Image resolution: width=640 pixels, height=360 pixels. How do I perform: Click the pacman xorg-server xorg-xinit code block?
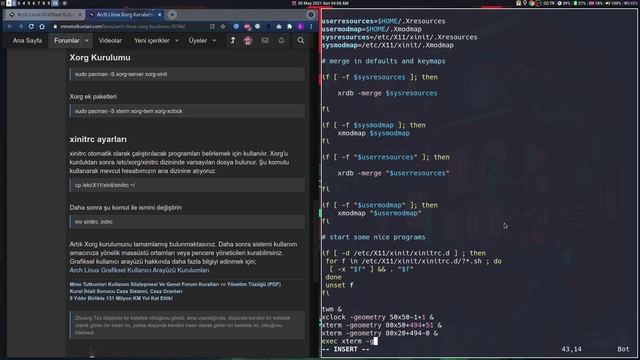[187, 74]
